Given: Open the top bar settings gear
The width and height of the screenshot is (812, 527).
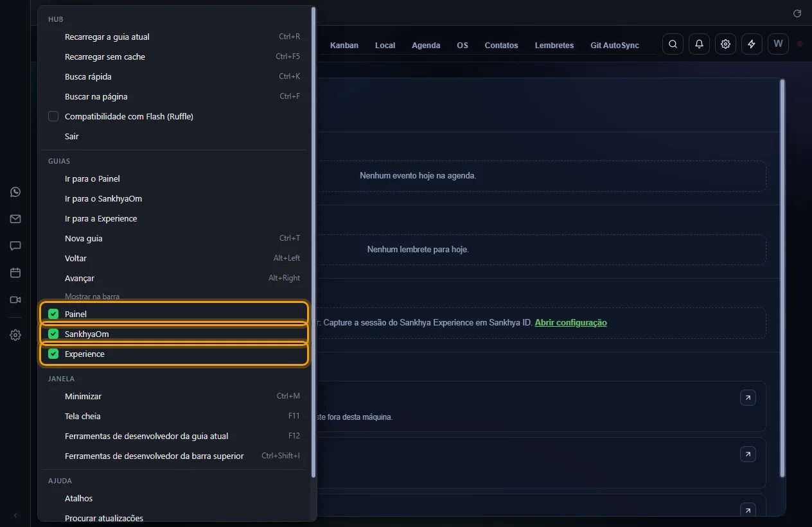Looking at the screenshot, I should click(x=725, y=44).
